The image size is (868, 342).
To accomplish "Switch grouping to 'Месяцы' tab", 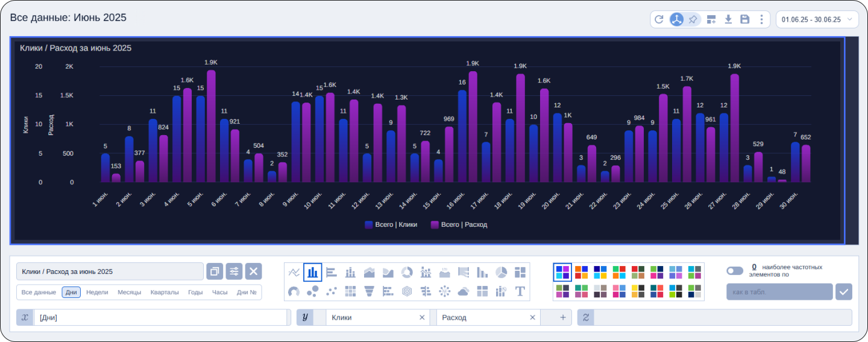I will point(129,292).
